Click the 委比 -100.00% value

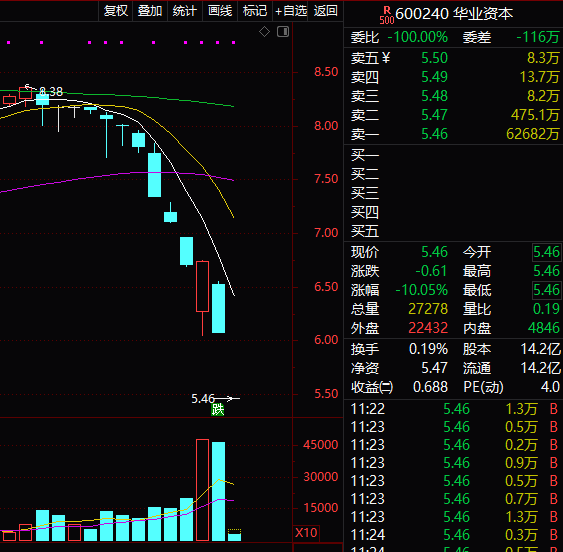pos(418,37)
